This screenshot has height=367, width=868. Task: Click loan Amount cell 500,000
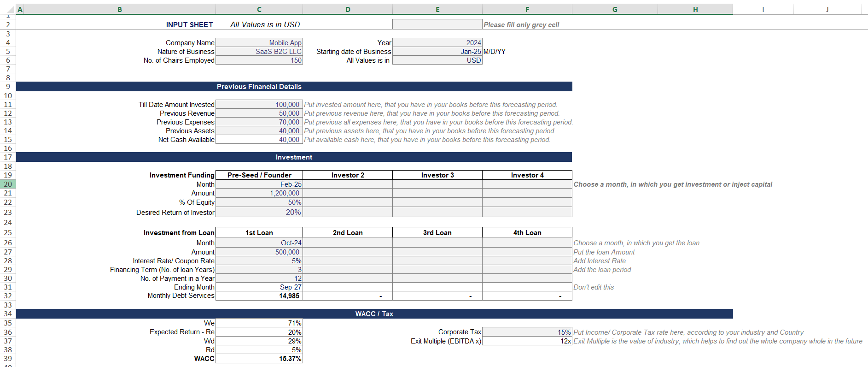click(259, 252)
